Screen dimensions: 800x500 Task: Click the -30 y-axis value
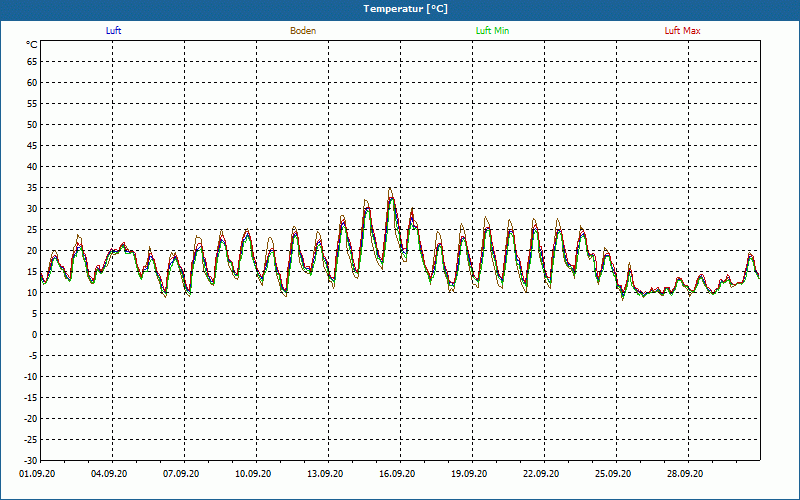pos(31,460)
